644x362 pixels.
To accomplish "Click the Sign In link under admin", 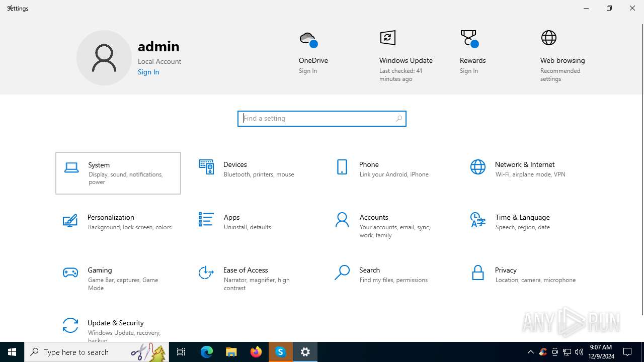I will [148, 72].
